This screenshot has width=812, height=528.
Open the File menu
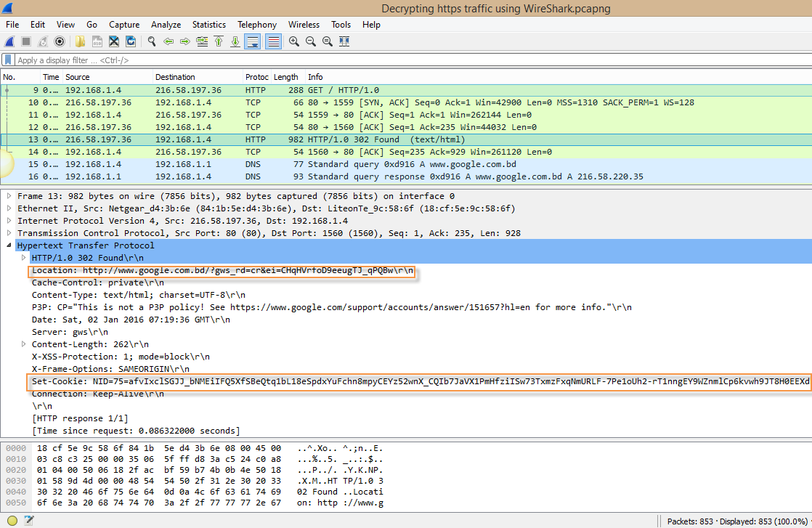12,24
